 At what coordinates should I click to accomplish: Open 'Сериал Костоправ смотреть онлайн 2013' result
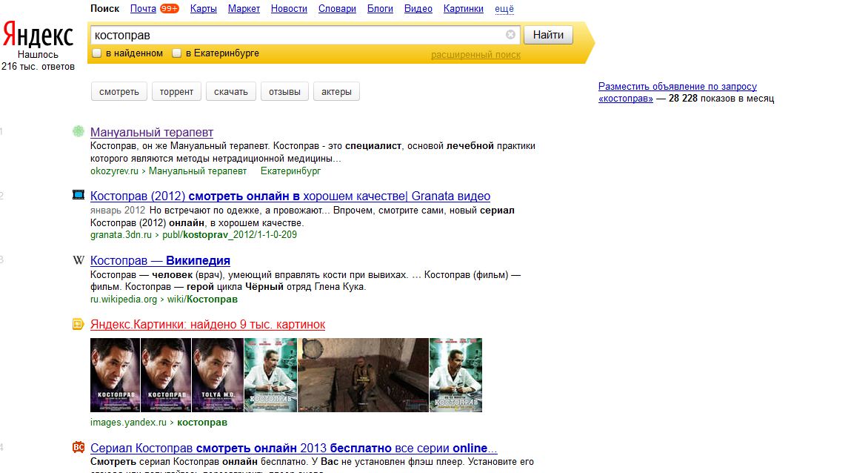pos(293,448)
